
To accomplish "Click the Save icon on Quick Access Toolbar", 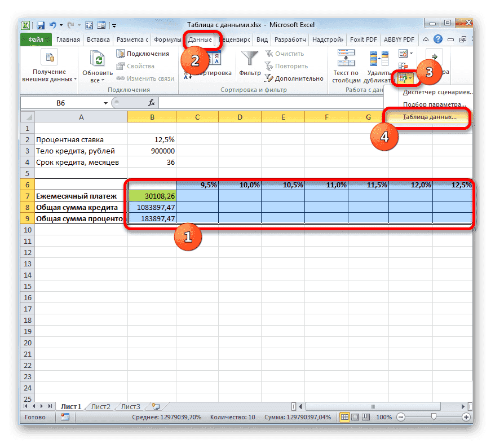I will [x=40, y=25].
